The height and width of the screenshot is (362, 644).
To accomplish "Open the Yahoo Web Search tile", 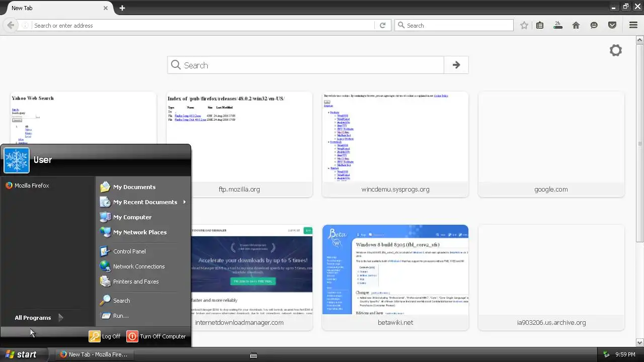I will pyautogui.click(x=84, y=118).
